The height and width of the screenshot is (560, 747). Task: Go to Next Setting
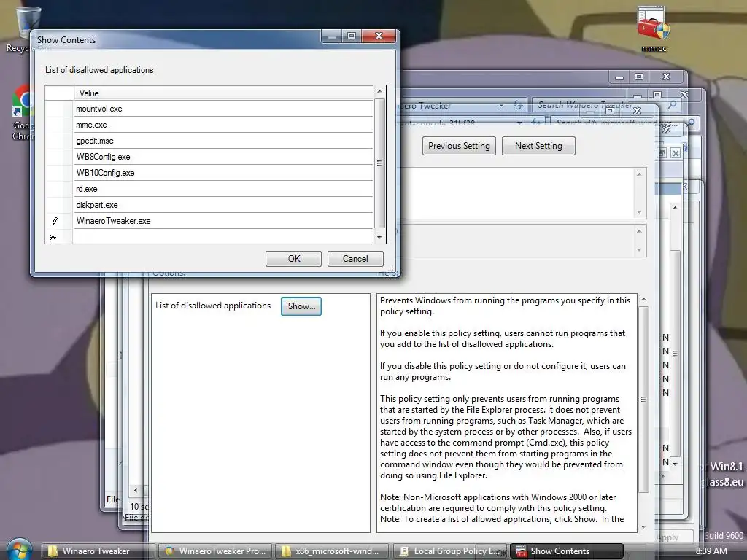[x=538, y=146]
